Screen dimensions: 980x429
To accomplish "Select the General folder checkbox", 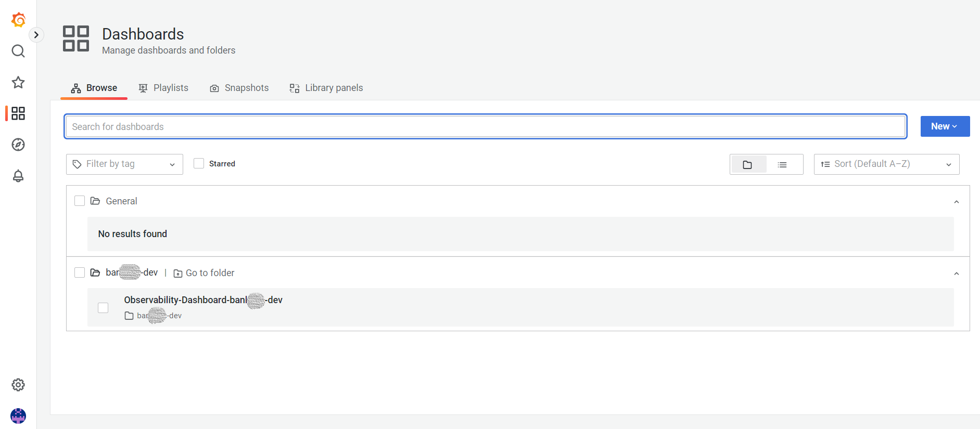I will point(80,201).
